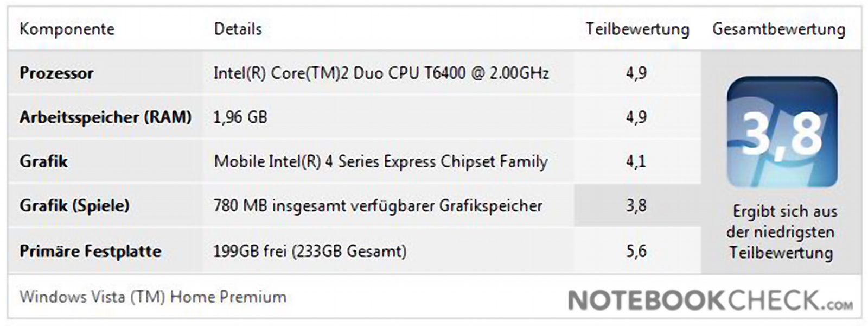This screenshot has height=326, width=868.
Task: Click the Komponente column header
Action: [67, 29]
